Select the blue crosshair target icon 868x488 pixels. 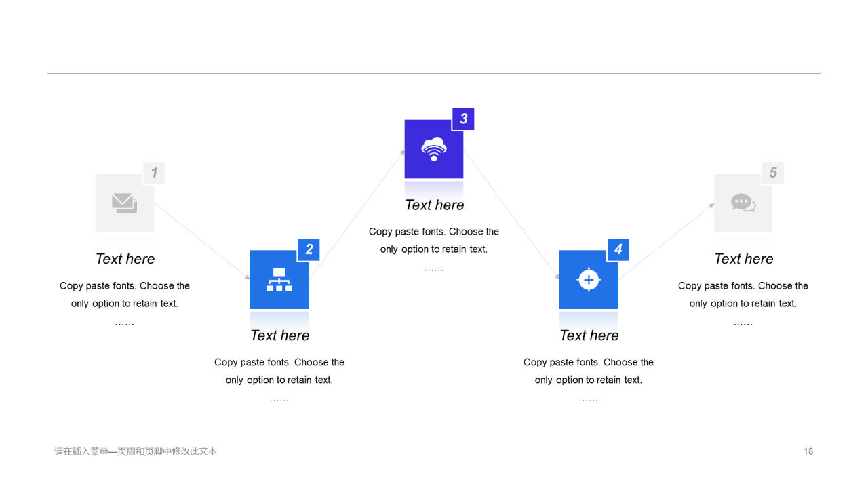589,279
